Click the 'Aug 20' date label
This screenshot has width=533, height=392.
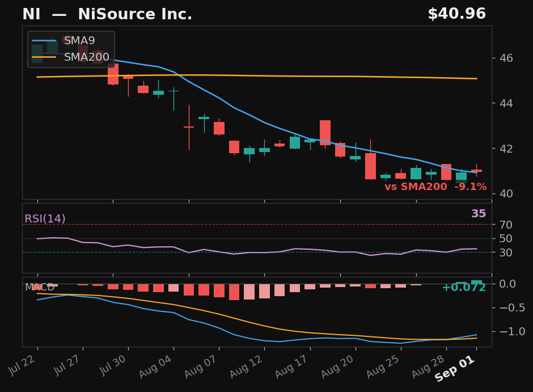click(x=337, y=366)
